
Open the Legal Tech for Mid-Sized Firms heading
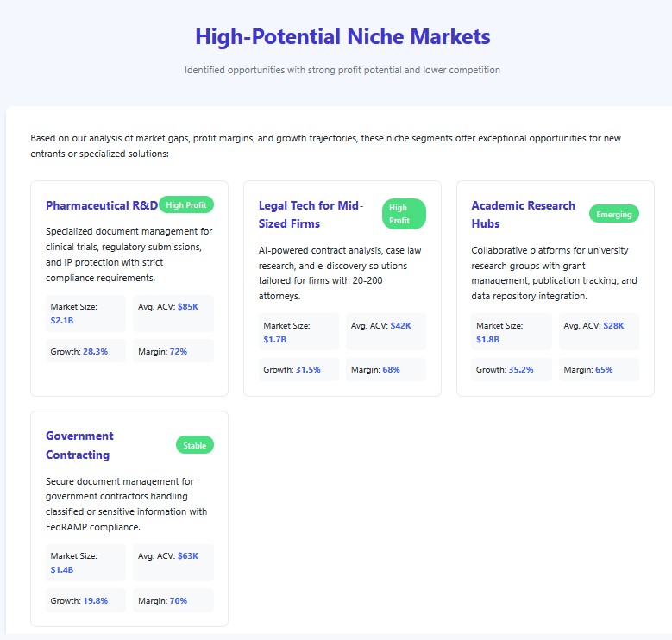[311, 215]
